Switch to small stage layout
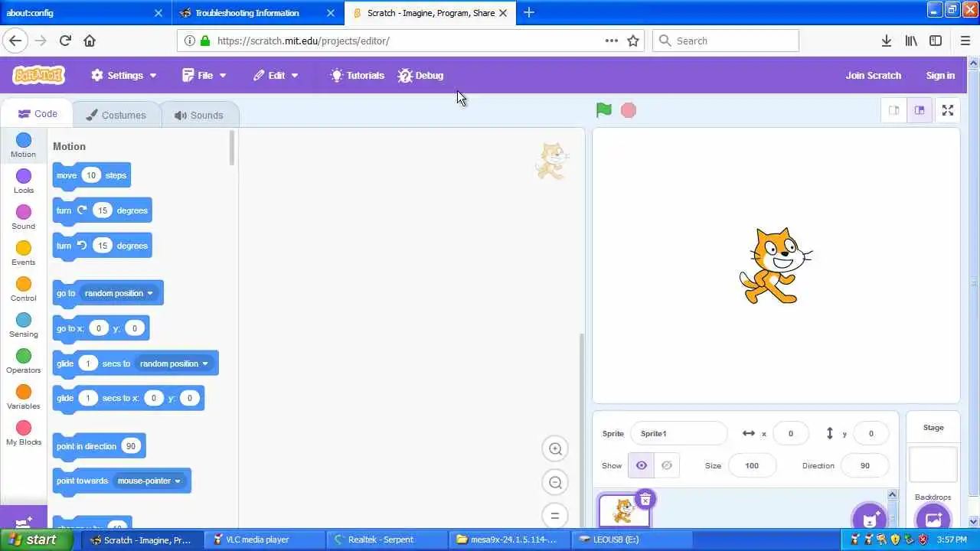Image resolution: width=980 pixels, height=551 pixels. click(x=893, y=110)
